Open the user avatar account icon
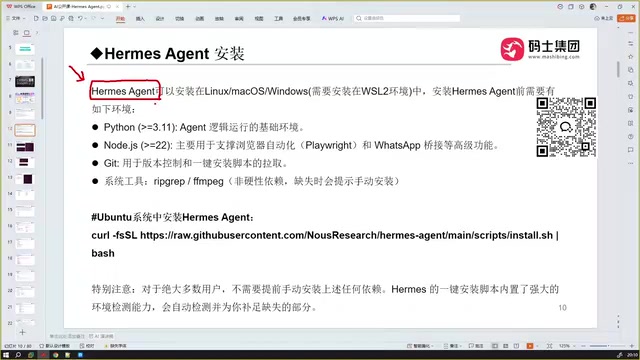The width and height of the screenshot is (640, 360). (x=593, y=7)
